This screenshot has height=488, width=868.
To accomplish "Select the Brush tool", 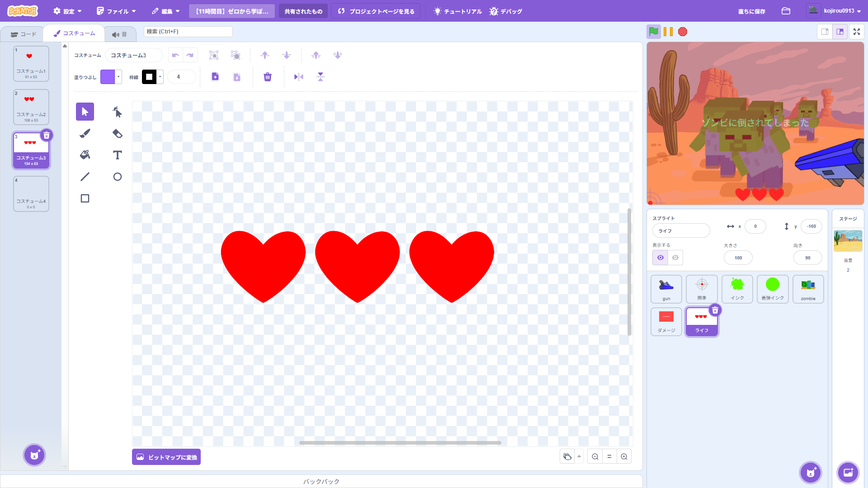I will tap(85, 133).
